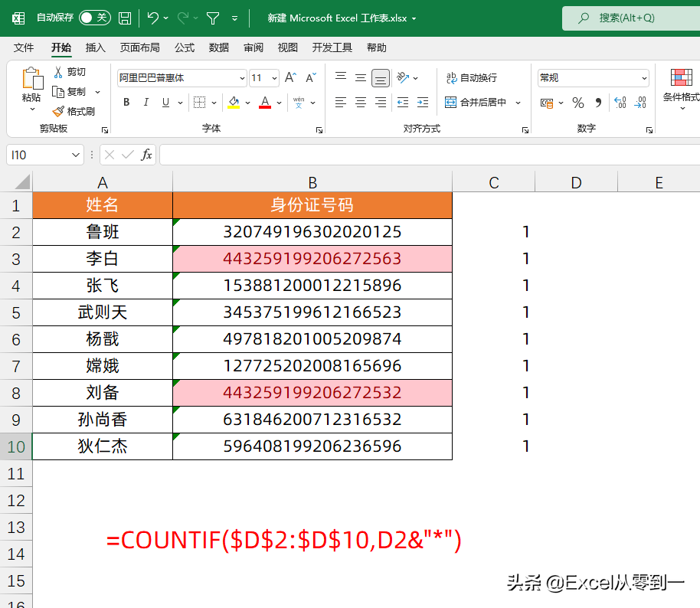Click the 合并后居中 merge button

[x=476, y=102]
